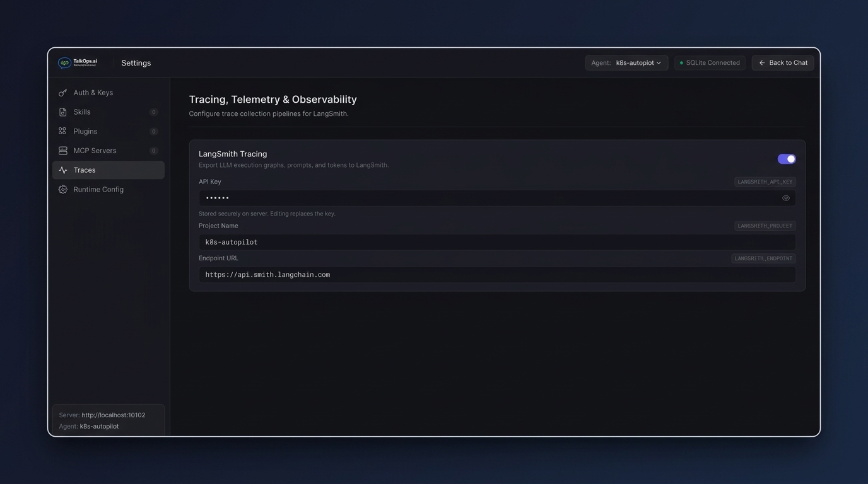Click the Server http://localhost:10102 text
Image resolution: width=868 pixels, height=484 pixels.
pos(102,415)
